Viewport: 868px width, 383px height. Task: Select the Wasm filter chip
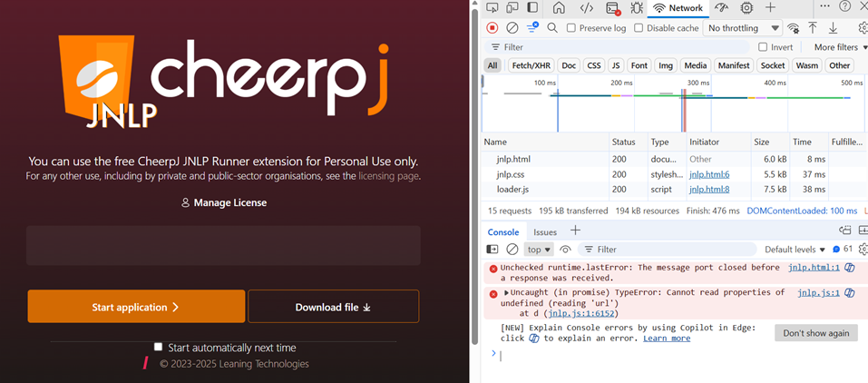(x=806, y=65)
